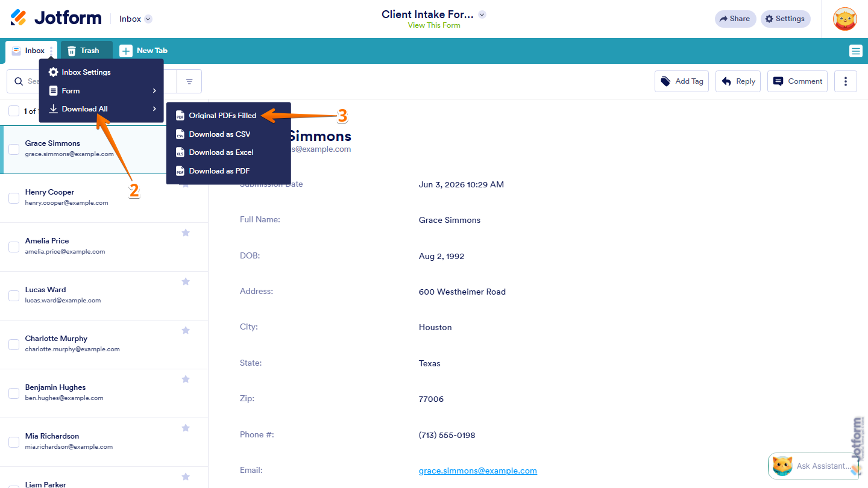Expand the Form submenu arrow
Screen dimensions: 868x488
pos(154,91)
